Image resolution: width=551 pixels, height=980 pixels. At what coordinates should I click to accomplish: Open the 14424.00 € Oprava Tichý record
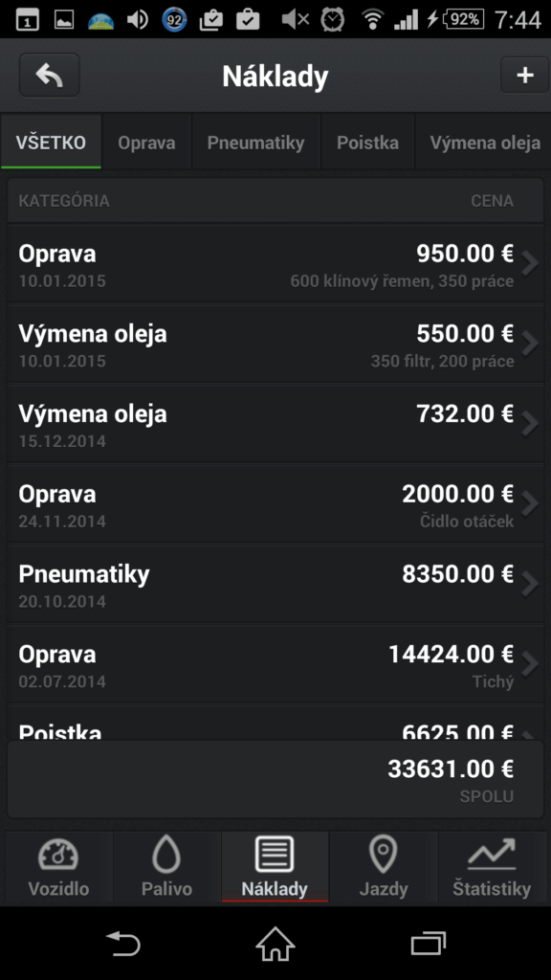(275, 664)
